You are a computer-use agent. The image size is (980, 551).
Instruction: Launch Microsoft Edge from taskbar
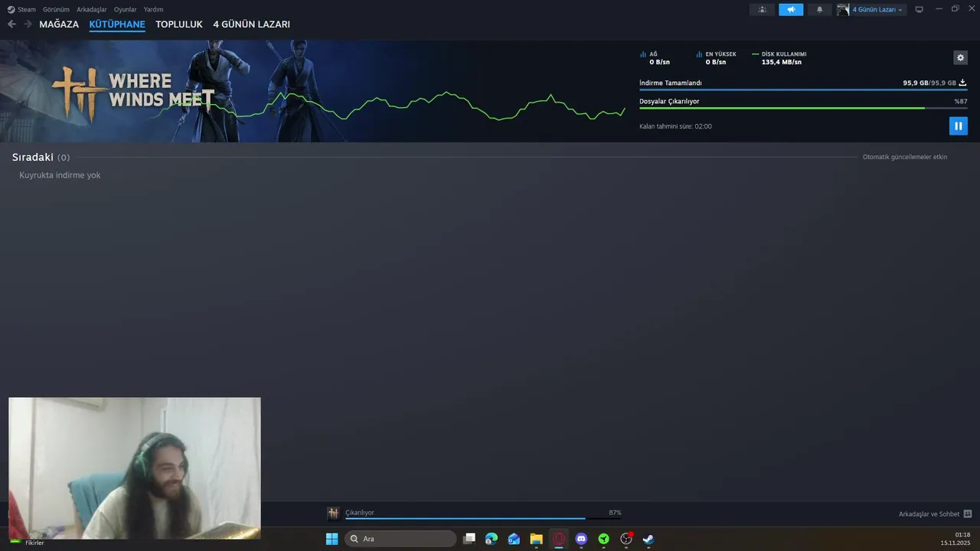(492, 539)
